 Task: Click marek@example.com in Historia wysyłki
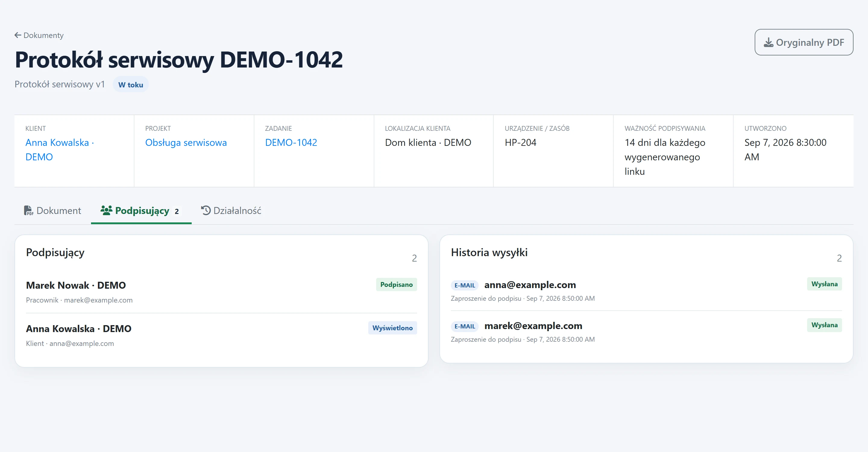click(533, 326)
